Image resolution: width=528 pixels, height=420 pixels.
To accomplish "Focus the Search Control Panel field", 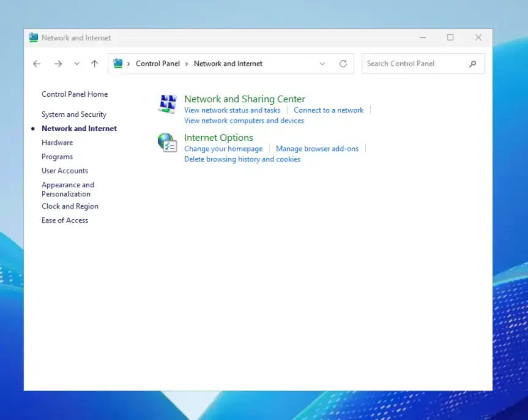I will [413, 64].
